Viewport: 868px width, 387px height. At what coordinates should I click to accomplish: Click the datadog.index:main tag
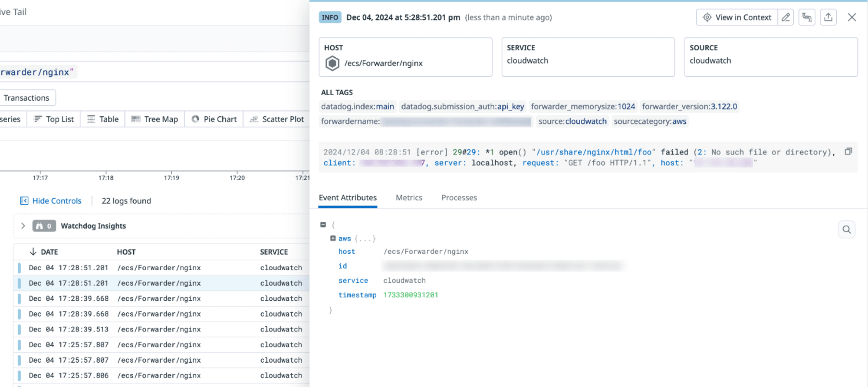358,107
